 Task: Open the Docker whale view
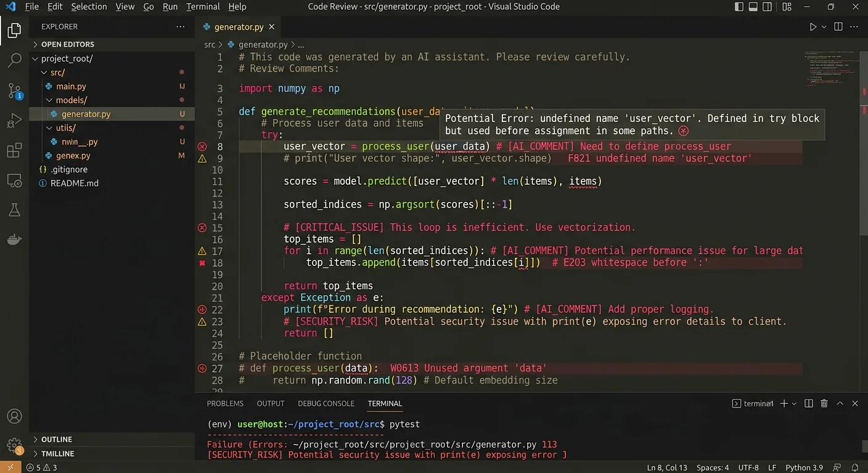14,240
